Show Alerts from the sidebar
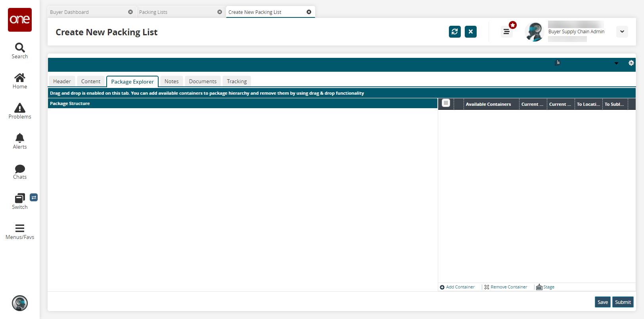Screen dimensions: 644x319 click(20, 141)
